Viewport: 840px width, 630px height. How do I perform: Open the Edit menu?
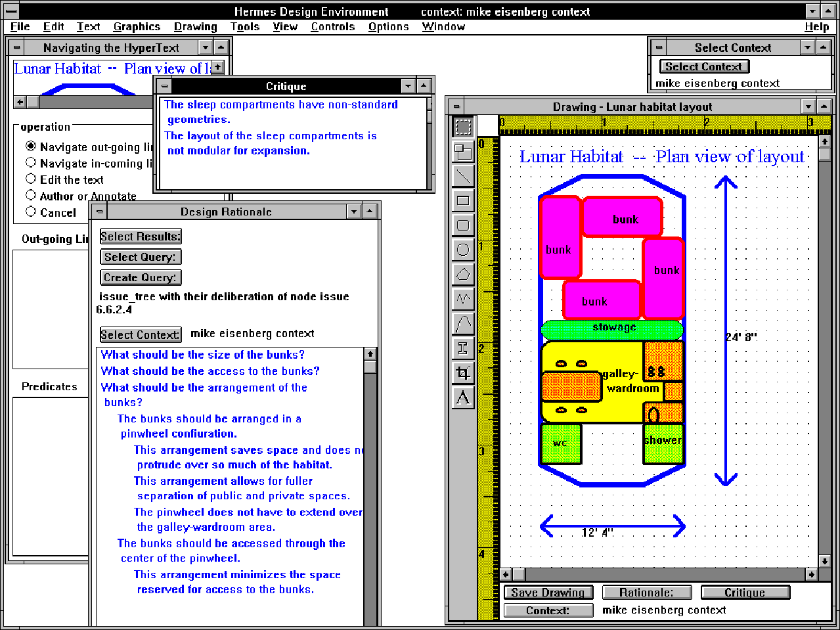(54, 27)
